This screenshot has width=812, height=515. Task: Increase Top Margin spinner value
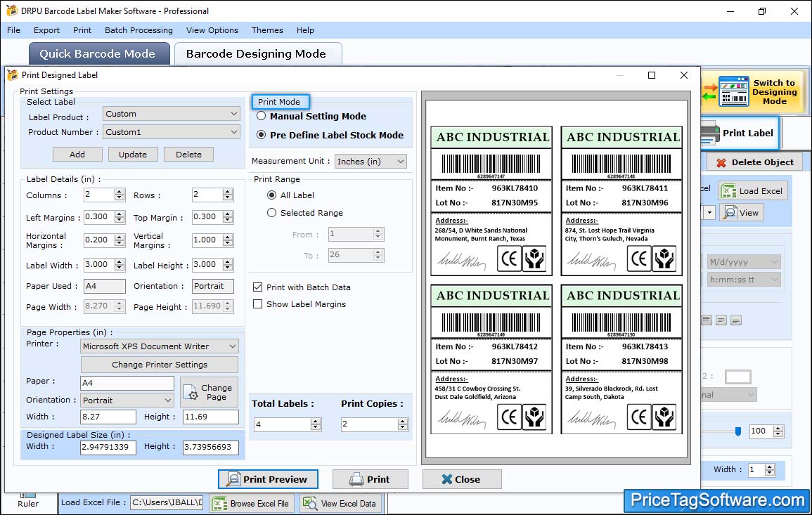[x=228, y=214]
